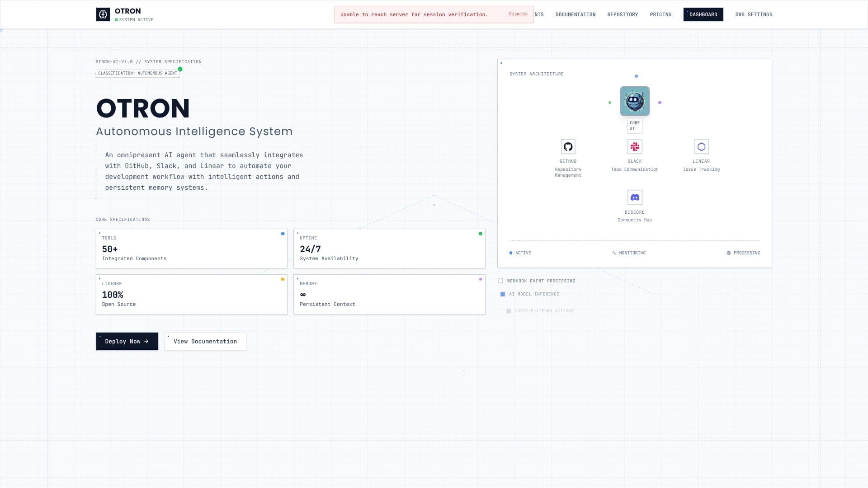Click the Core AI robot avatar

[635, 101]
